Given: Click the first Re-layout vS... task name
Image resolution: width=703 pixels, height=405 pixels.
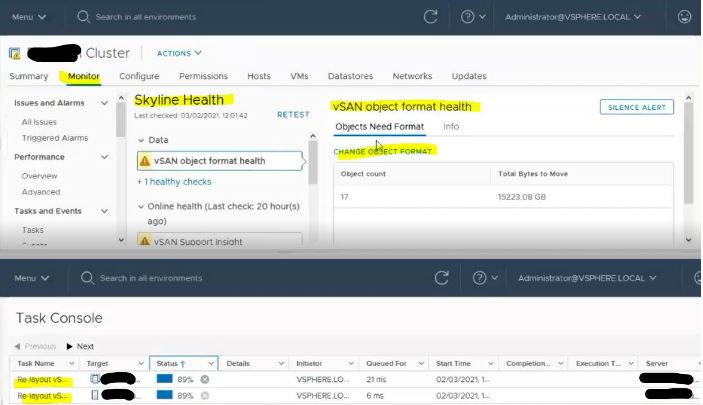Looking at the screenshot, I should pos(41,379).
